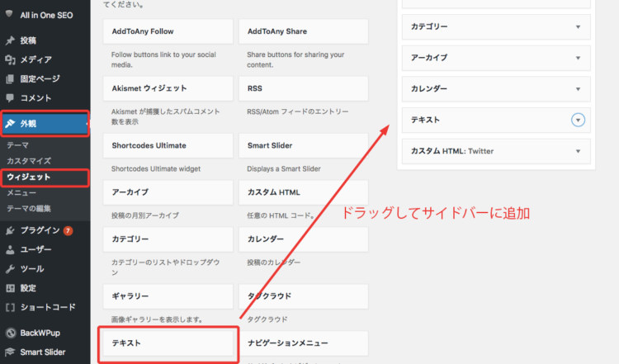This screenshot has width=619, height=364.
Task: Expand the カテゴリー sidebar widget arrow
Action: point(578,26)
